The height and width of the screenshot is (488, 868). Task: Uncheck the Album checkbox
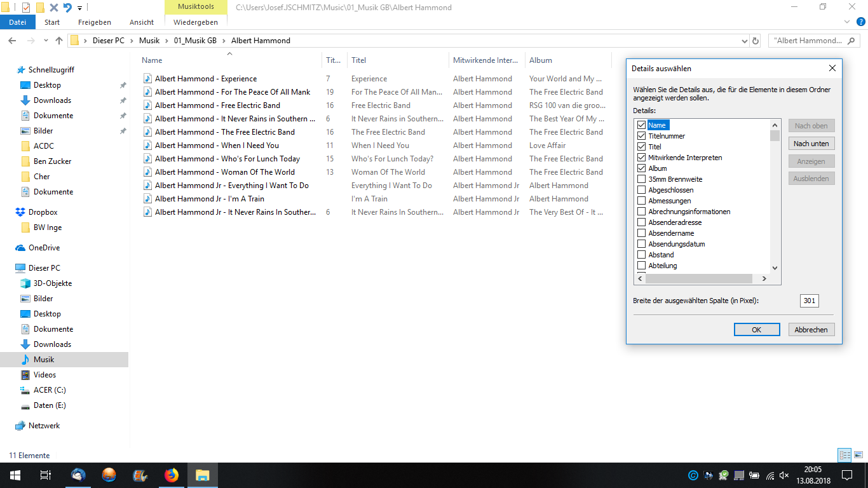pos(642,168)
